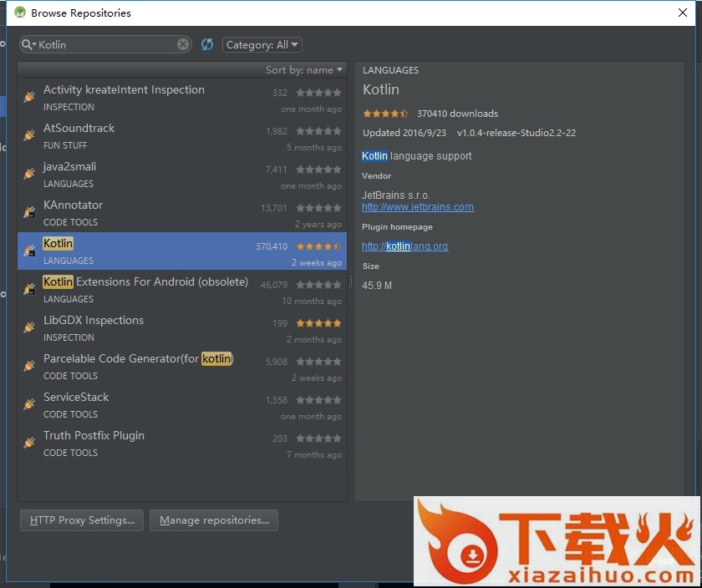This screenshot has width=702, height=588.
Task: Open search history via magnifier icon
Action: click(28, 44)
